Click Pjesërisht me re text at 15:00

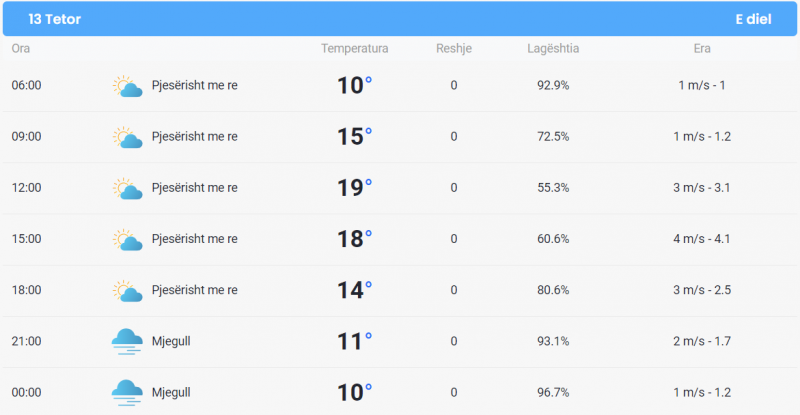tap(194, 238)
